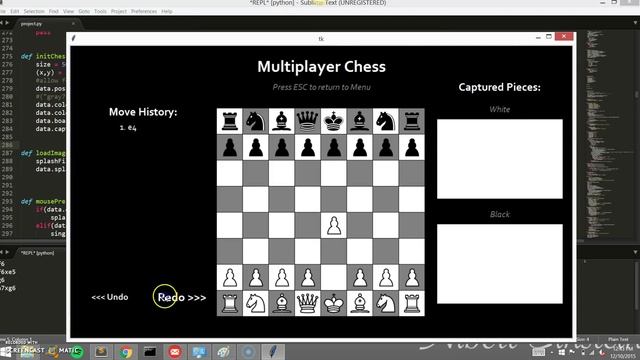This screenshot has width=640, height=360.
Task: Open Google Chrome from the taskbar
Action: coord(126,351)
